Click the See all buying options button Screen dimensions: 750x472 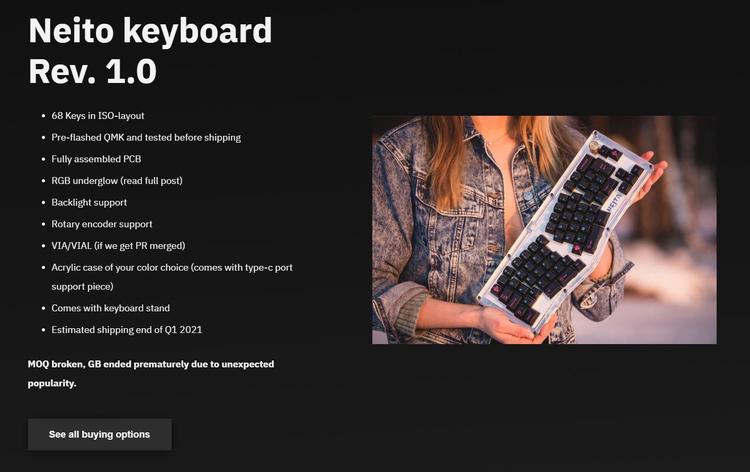point(99,434)
